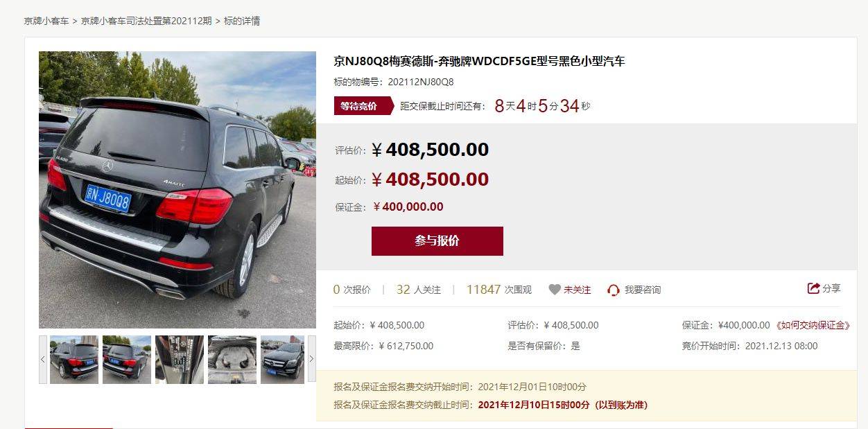The image size is (868, 429).
Task: Click the 分享 label
Action: [832, 288]
